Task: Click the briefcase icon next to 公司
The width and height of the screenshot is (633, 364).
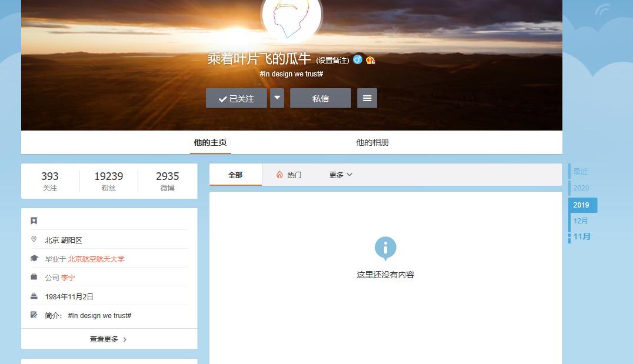Action: [34, 278]
